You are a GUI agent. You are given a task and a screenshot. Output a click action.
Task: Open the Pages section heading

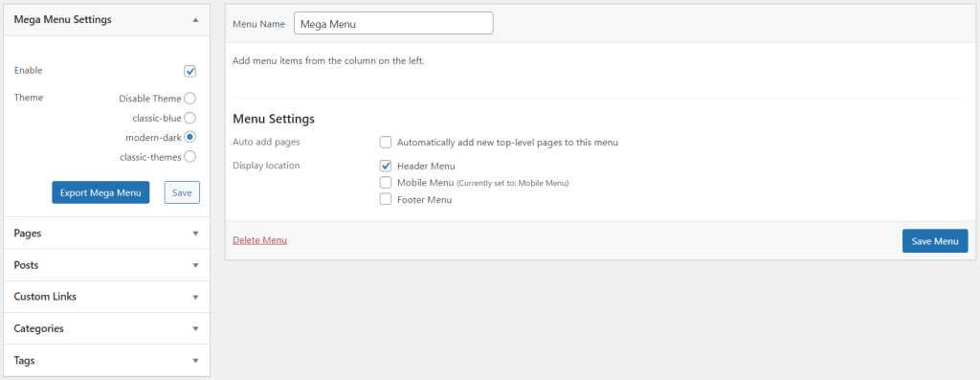28,234
